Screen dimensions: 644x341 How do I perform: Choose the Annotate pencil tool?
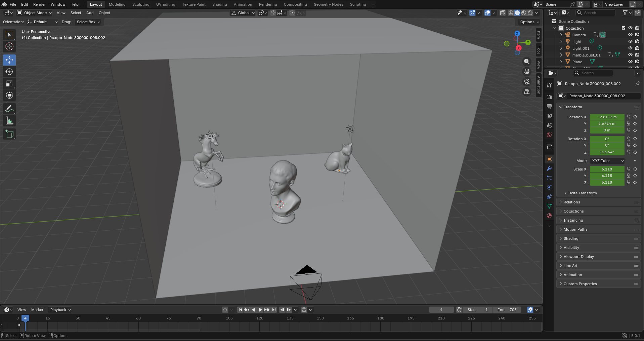coord(9,109)
